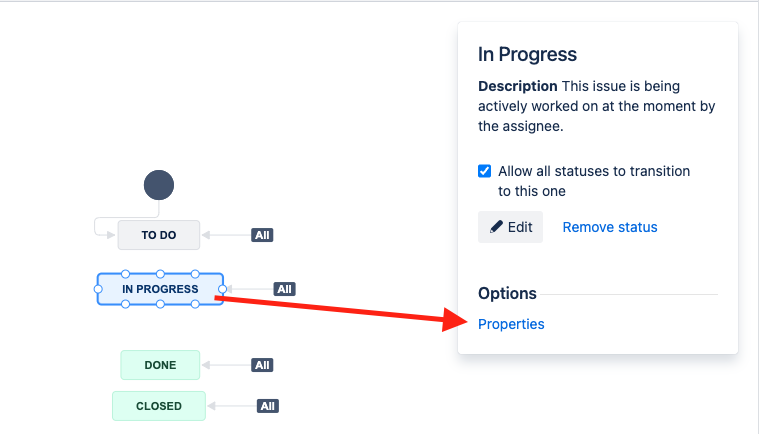768x434 pixels.
Task: Click the arrow line pointing into TO DO
Action: (226, 235)
